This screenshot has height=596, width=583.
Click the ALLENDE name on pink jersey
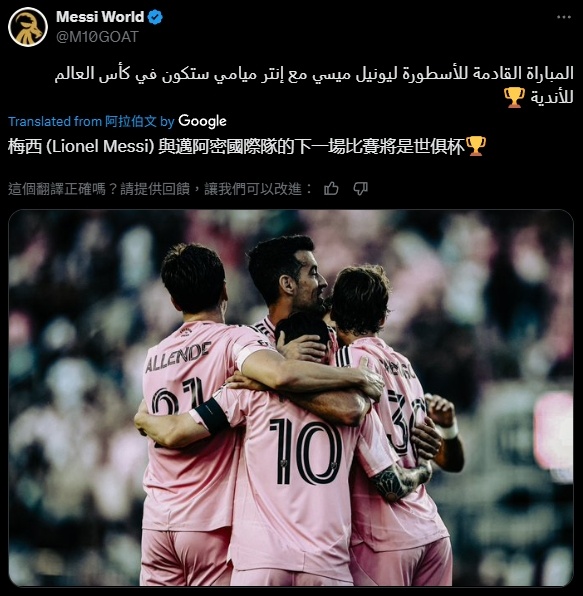[x=178, y=357]
